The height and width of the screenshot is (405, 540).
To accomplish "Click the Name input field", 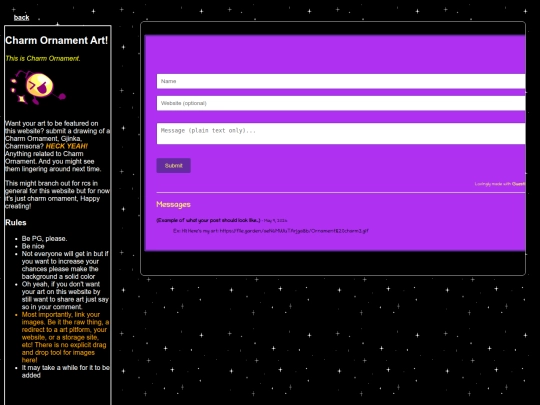I will coord(341,81).
